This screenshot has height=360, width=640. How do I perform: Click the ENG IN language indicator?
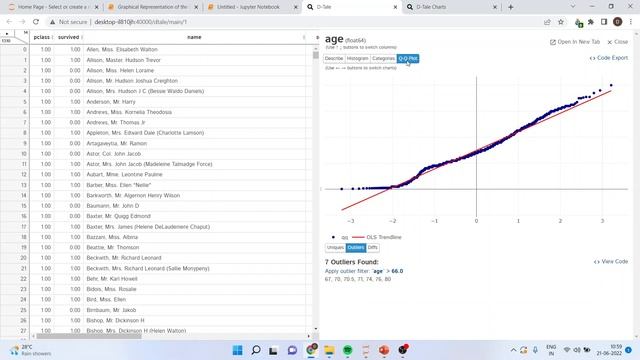tap(551, 350)
